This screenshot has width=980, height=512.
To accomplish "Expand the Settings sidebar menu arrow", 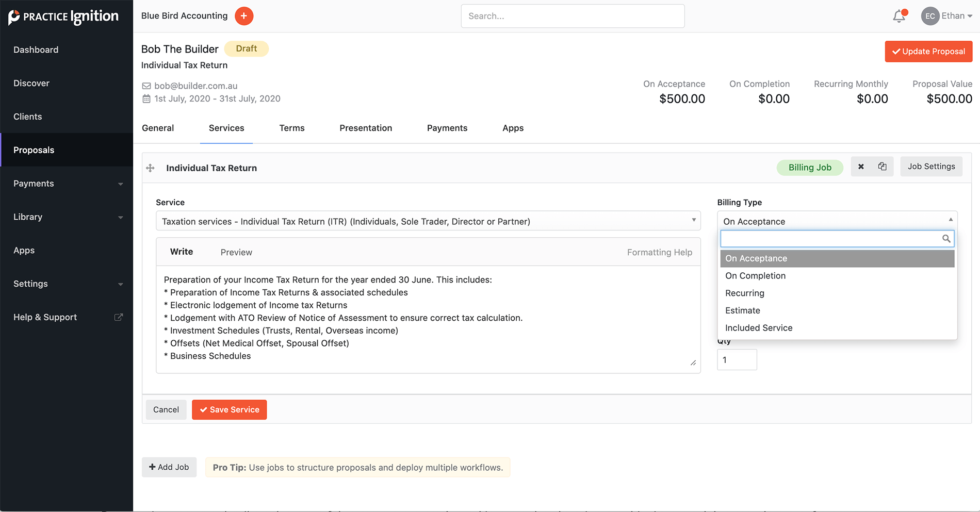I will (120, 284).
